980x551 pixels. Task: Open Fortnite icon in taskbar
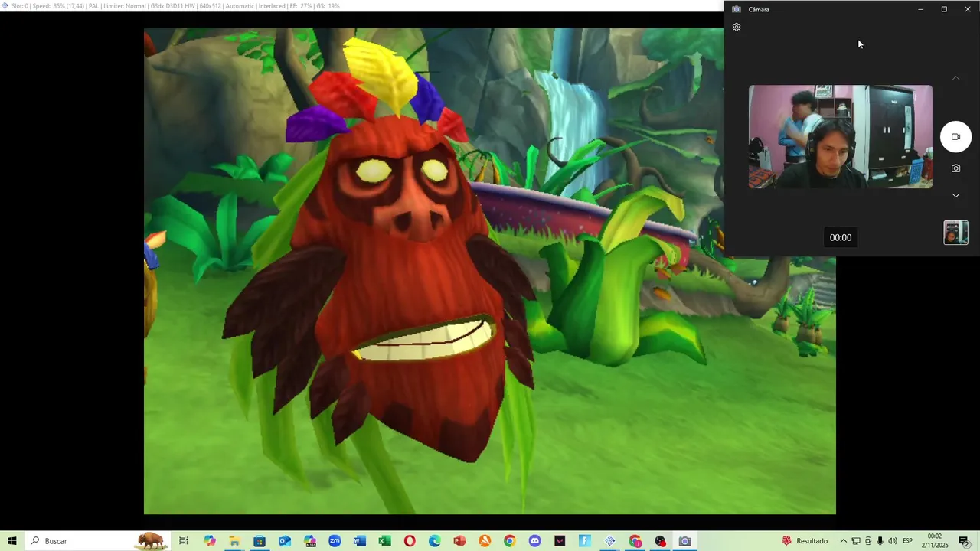(x=585, y=541)
